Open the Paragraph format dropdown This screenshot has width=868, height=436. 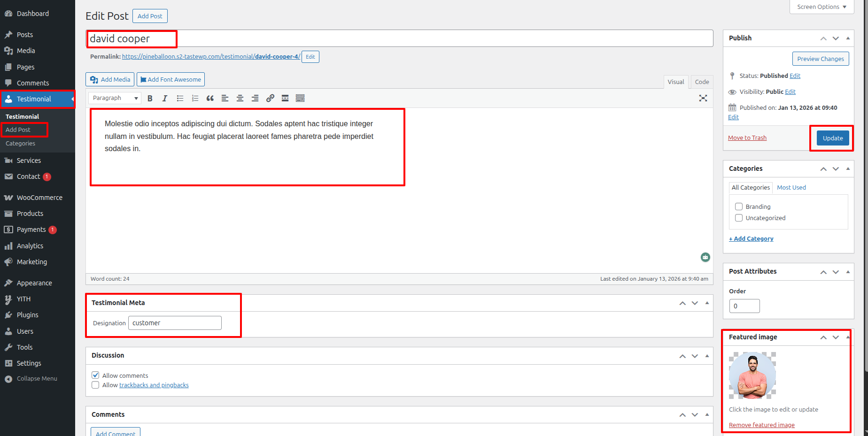tap(115, 98)
